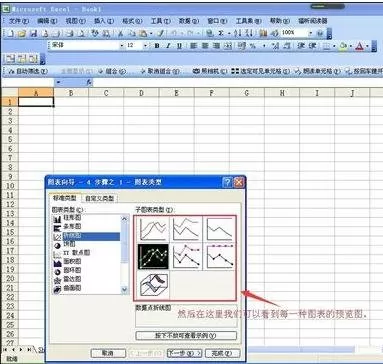Switch to the 自定义类型 tab in the wizard
The width and height of the screenshot is (383, 364).
pyautogui.click(x=99, y=198)
